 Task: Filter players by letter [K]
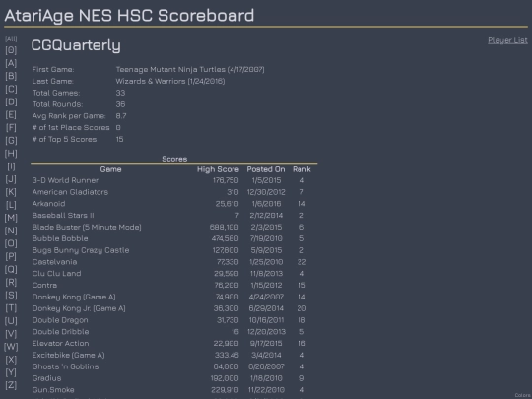tap(11, 192)
